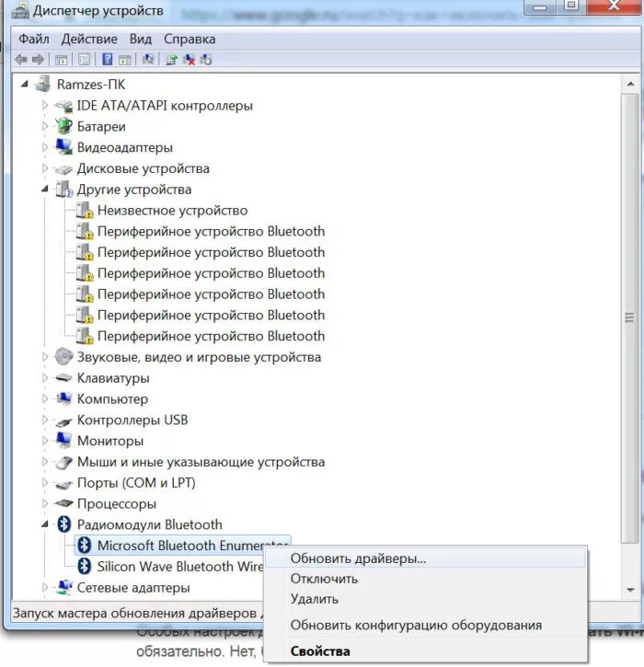Open the Справка menu
This screenshot has height=667, width=644.
[190, 40]
